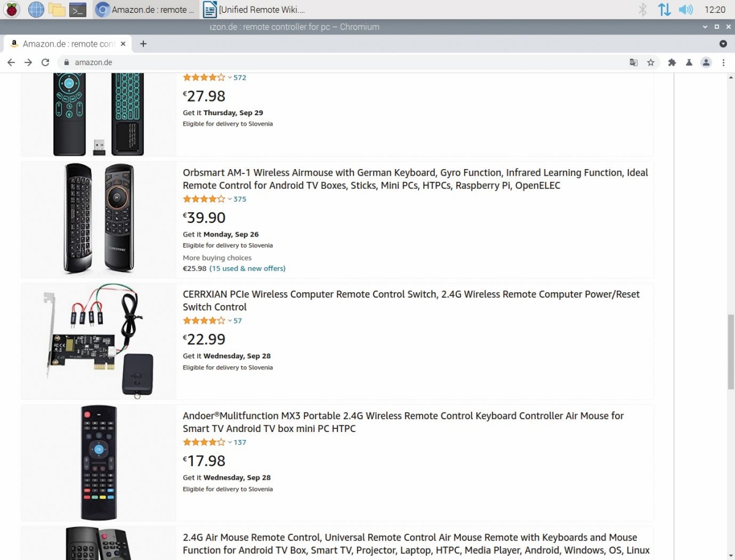Open the Chromium profile avatar menu
Viewport: 735px width, 560px height.
706,62
